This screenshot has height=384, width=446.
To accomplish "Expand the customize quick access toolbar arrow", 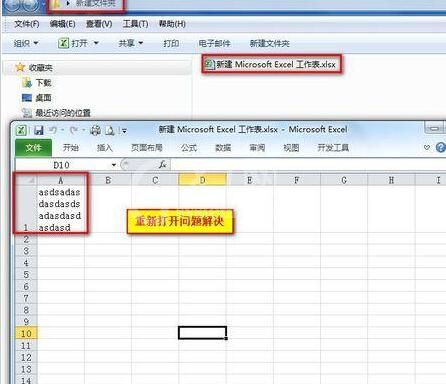I will click(124, 131).
